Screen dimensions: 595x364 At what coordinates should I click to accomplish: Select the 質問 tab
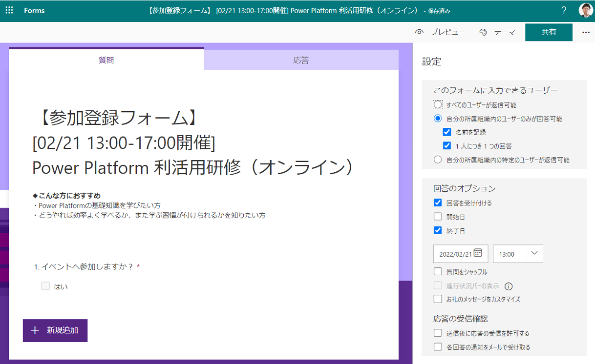[x=106, y=61]
